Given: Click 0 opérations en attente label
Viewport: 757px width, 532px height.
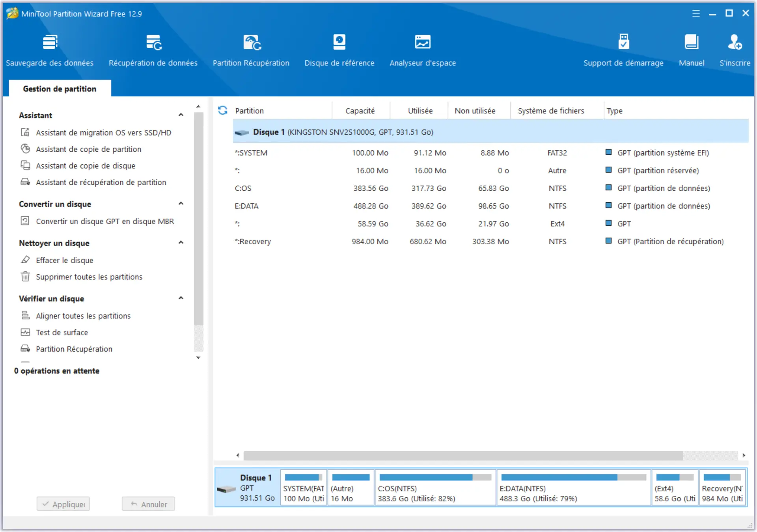Looking at the screenshot, I should pyautogui.click(x=57, y=371).
